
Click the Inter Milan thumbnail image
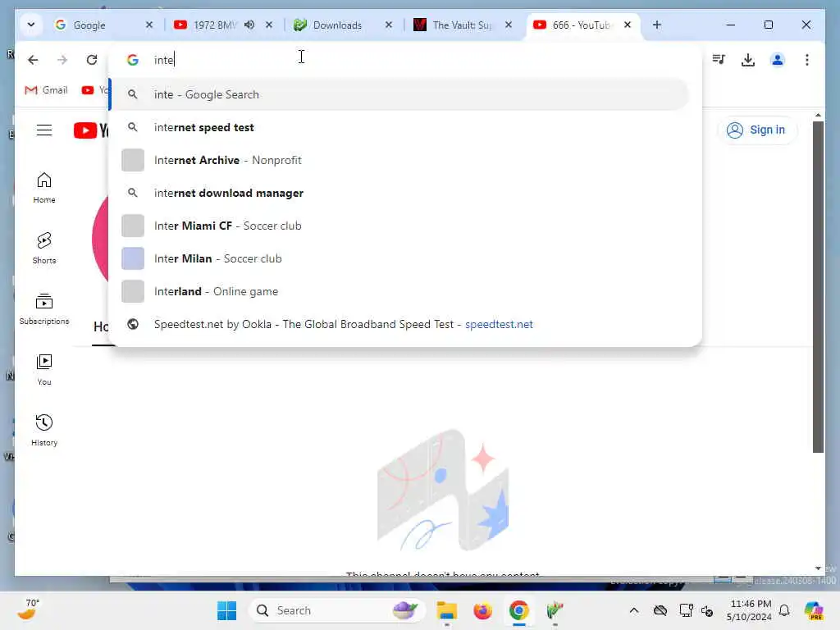pos(133,258)
